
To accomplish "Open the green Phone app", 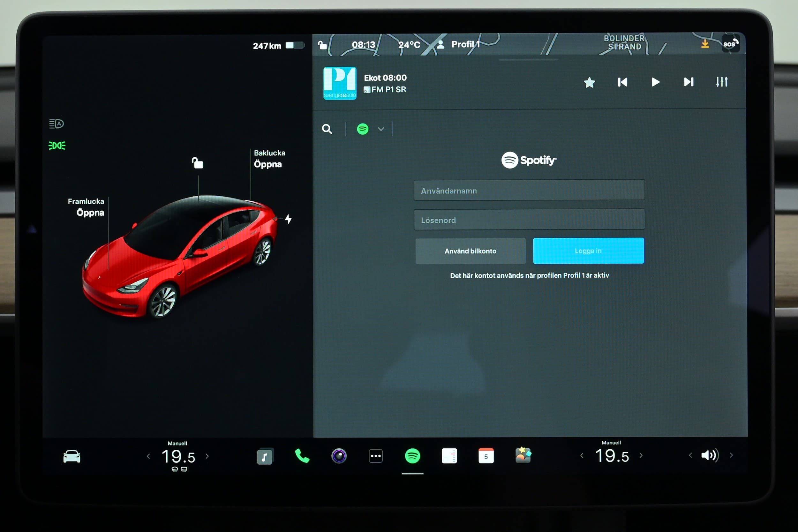I will pyautogui.click(x=302, y=456).
